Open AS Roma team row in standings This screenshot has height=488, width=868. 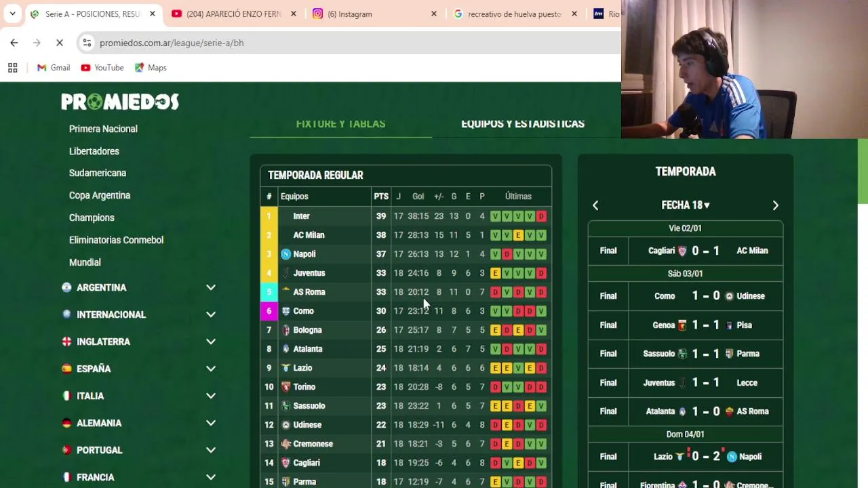406,292
